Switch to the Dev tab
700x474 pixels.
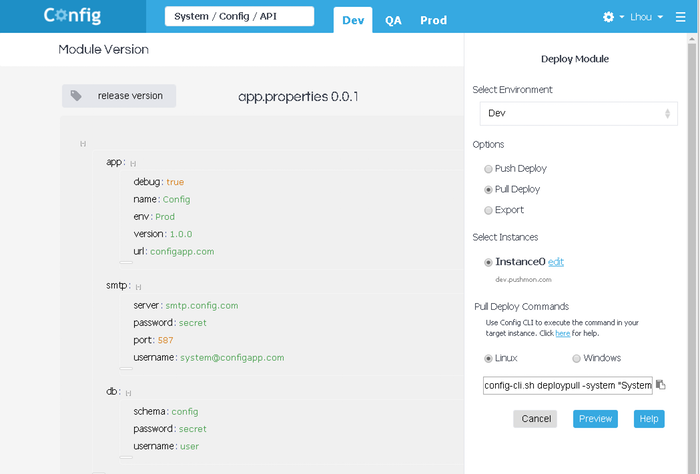[x=353, y=20]
